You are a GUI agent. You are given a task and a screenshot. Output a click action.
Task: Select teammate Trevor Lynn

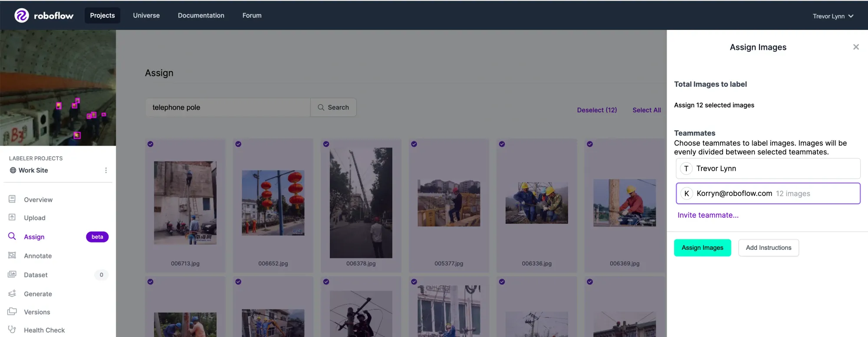coord(768,169)
